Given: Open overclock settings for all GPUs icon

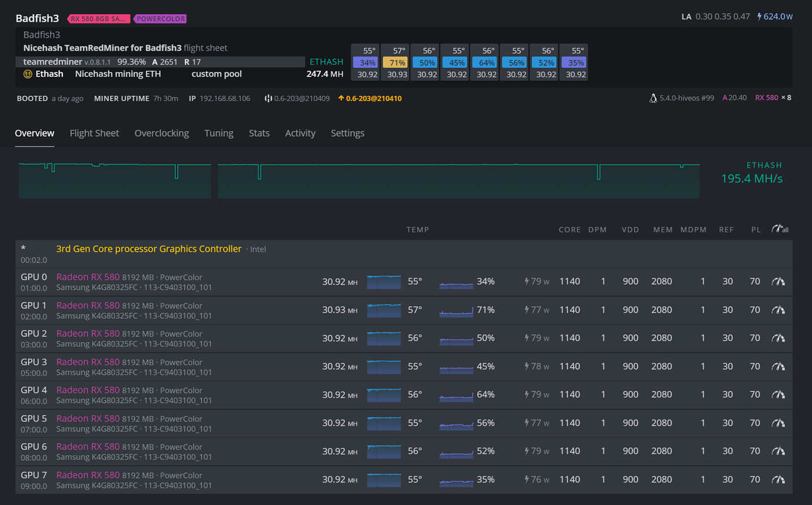Looking at the screenshot, I should 780,229.
